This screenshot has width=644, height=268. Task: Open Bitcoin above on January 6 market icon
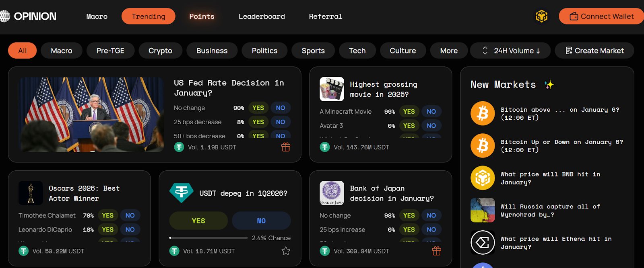coord(483,113)
